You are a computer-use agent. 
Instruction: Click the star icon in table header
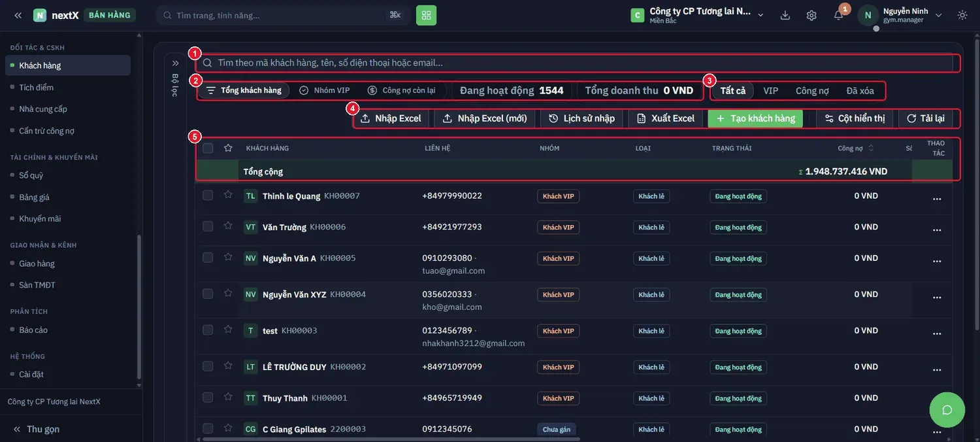(228, 148)
